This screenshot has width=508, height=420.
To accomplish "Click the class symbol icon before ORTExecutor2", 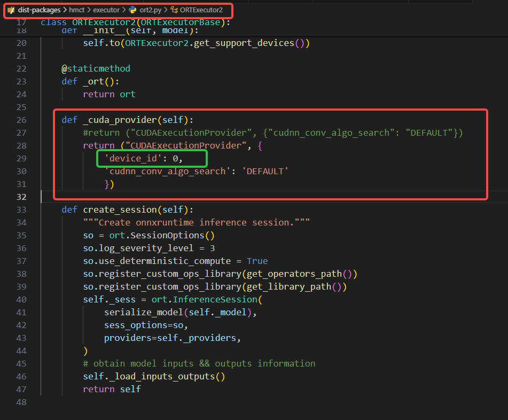I will point(174,10).
